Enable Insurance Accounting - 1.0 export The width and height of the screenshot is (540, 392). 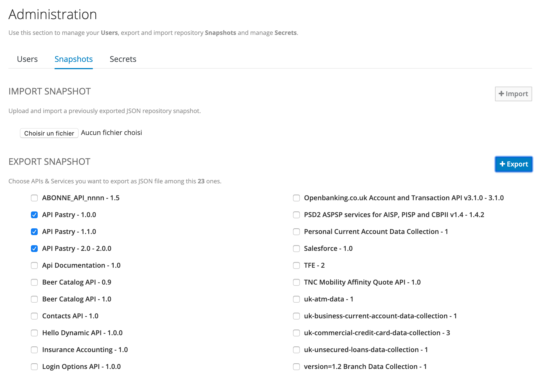[x=34, y=350]
